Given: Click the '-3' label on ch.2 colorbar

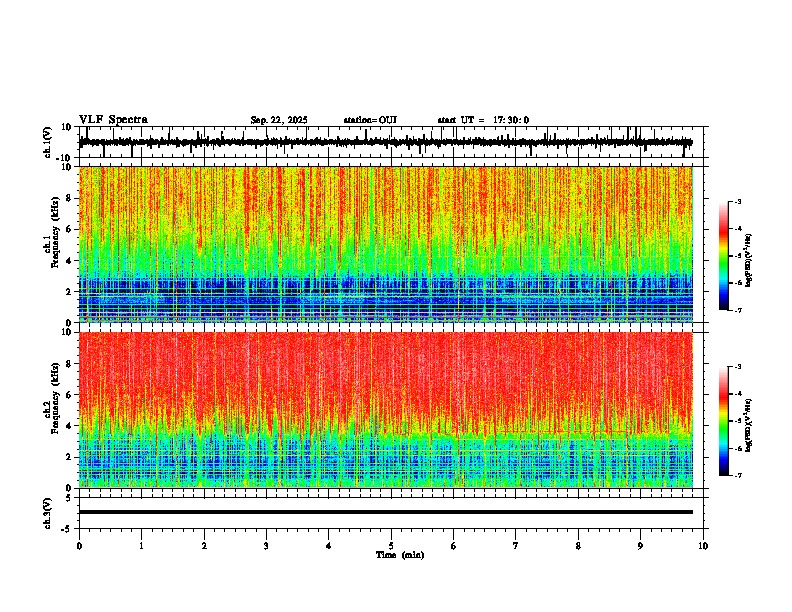Looking at the screenshot, I should 738,367.
